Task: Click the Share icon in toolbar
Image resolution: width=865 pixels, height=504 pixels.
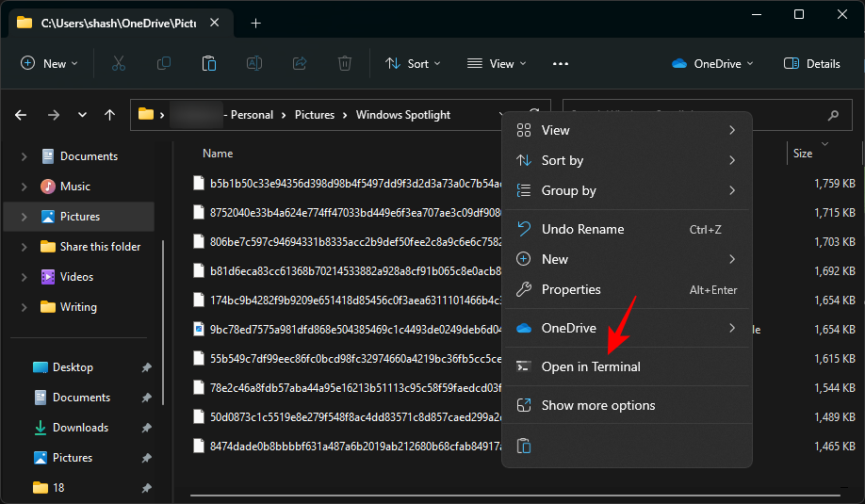Action: [300, 64]
